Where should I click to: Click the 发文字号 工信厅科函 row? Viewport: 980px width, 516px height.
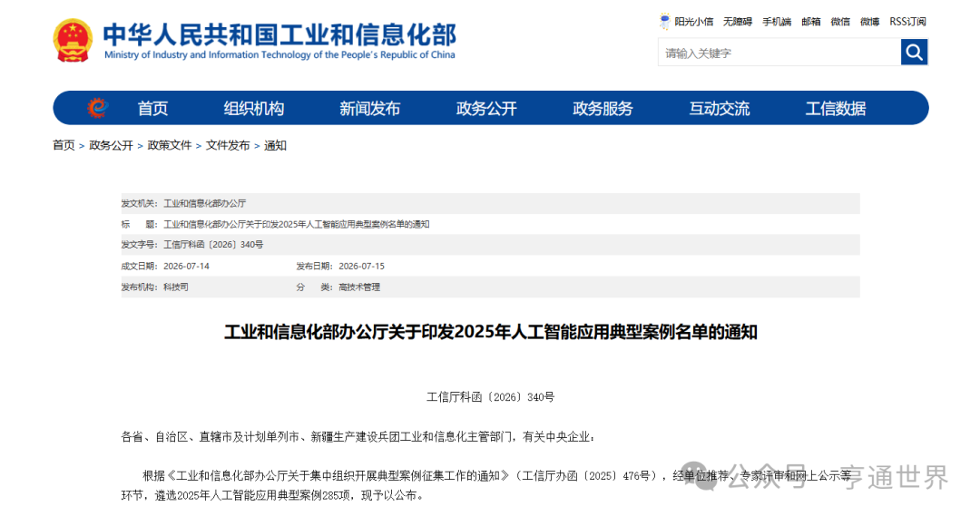tap(490, 245)
